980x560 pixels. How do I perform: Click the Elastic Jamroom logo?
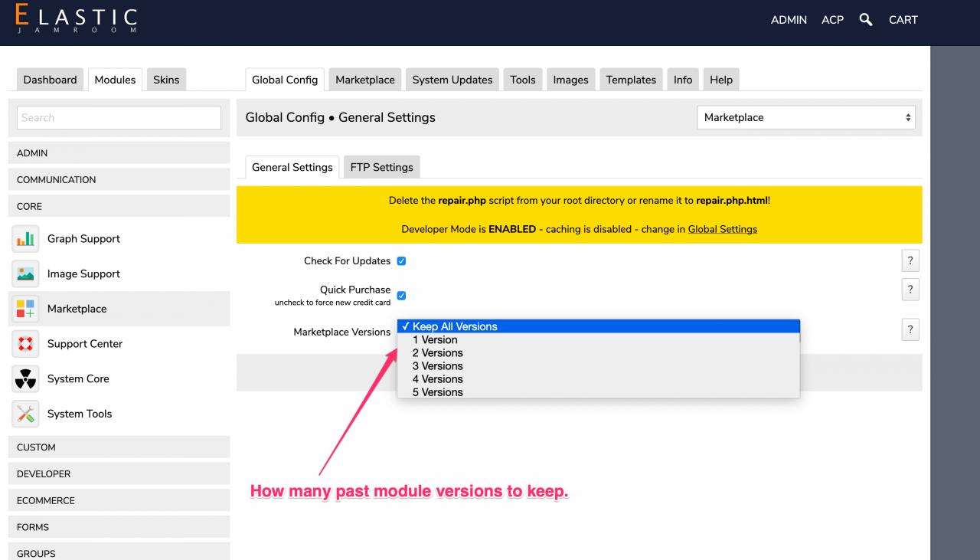coord(76,20)
